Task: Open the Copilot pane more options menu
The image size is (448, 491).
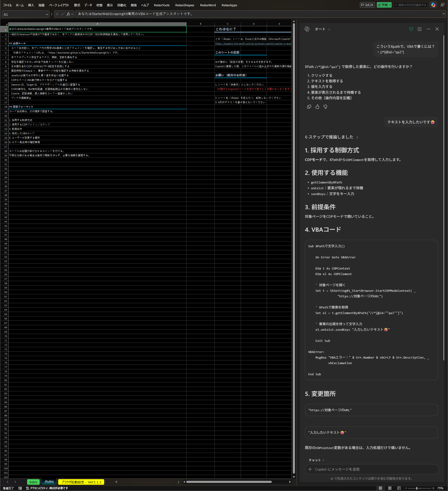Action: tap(428, 29)
